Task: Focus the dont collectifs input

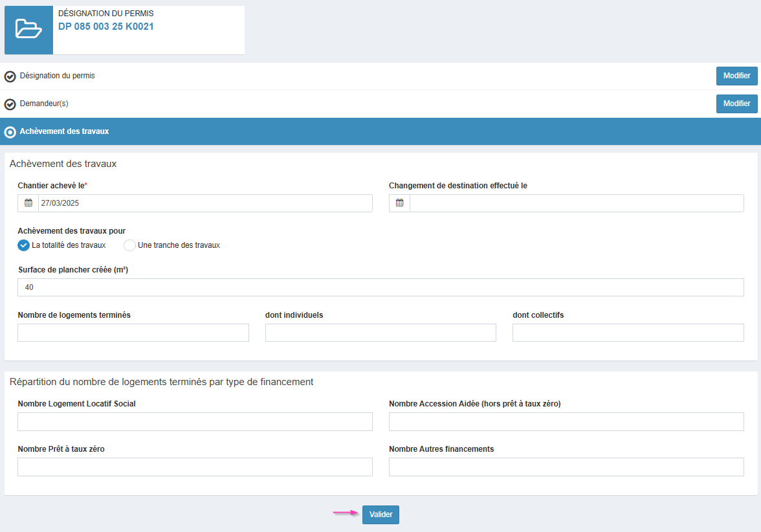Action: pos(628,333)
